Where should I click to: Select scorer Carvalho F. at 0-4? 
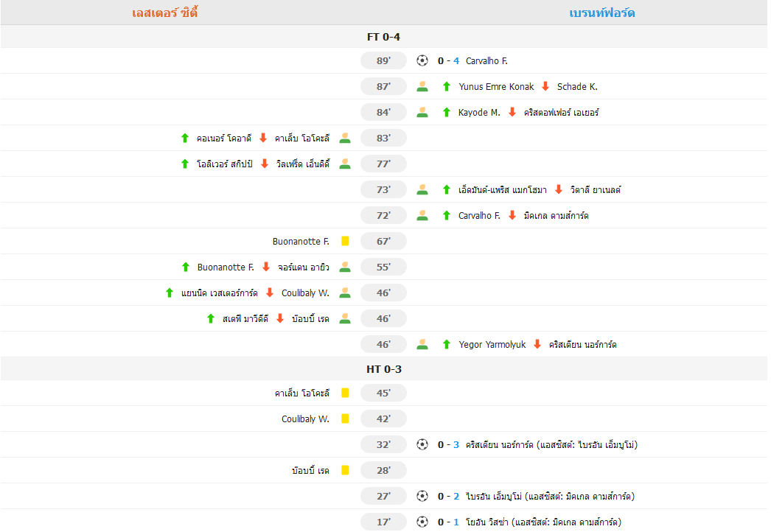coord(486,61)
